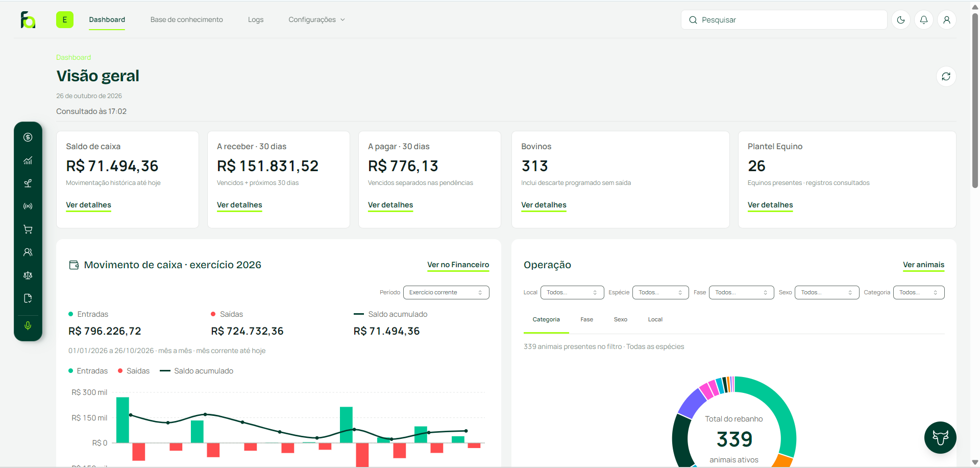980x468 pixels.
Task: Open the Logs menu item
Action: [256, 20]
